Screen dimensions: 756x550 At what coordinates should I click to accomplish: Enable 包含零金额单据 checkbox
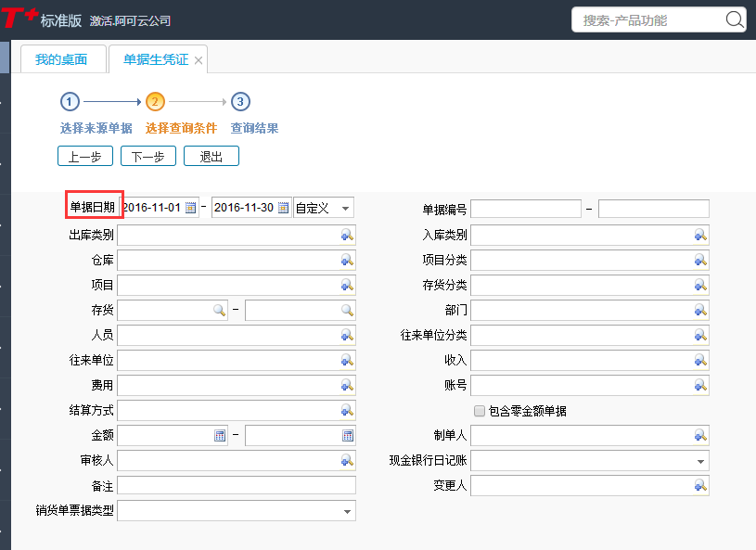[x=480, y=411]
